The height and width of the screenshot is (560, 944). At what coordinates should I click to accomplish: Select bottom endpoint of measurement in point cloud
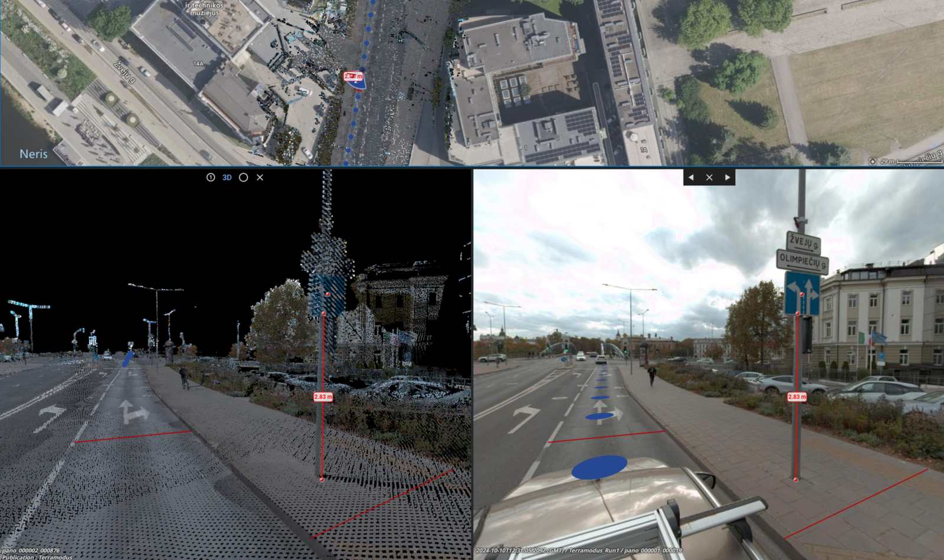322,480
